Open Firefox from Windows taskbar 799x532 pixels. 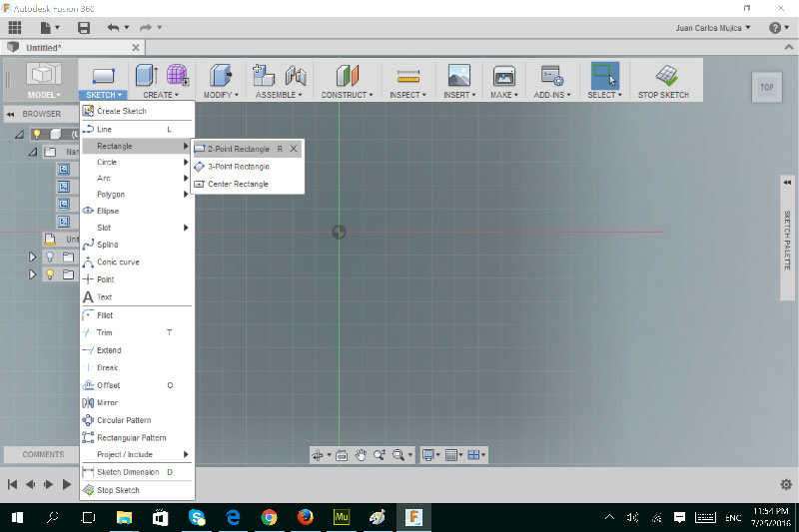(305, 517)
